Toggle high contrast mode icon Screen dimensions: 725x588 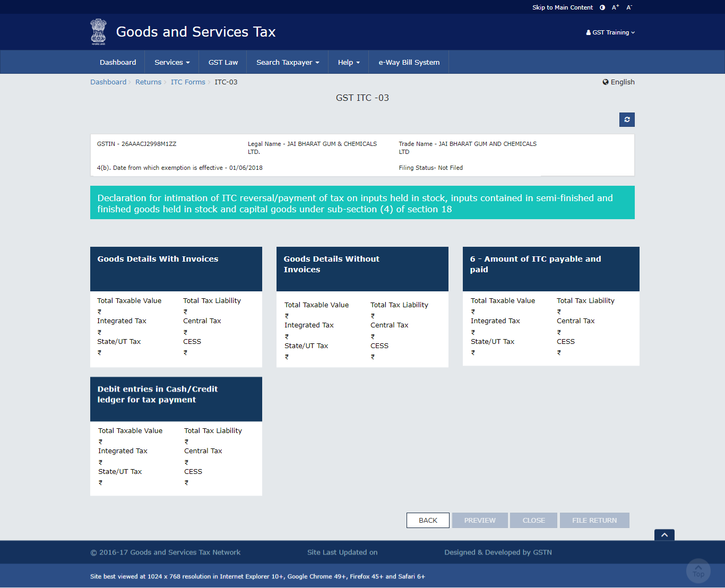tap(602, 7)
